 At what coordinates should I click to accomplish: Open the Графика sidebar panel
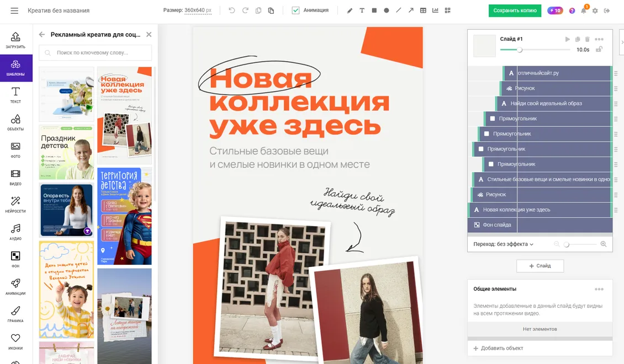pos(15,314)
